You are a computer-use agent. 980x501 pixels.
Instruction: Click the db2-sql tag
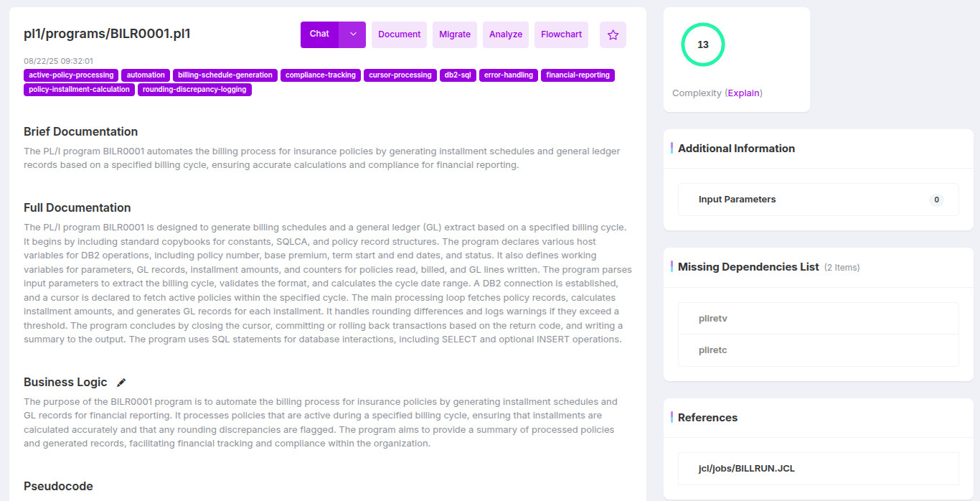(x=457, y=75)
